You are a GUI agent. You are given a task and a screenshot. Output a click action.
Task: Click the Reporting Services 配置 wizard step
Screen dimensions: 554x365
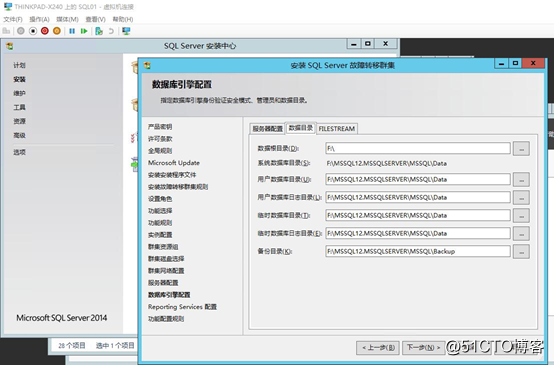click(x=182, y=307)
